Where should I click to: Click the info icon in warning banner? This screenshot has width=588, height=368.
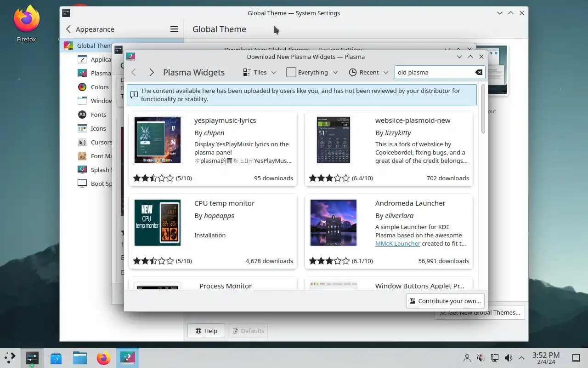(x=134, y=95)
